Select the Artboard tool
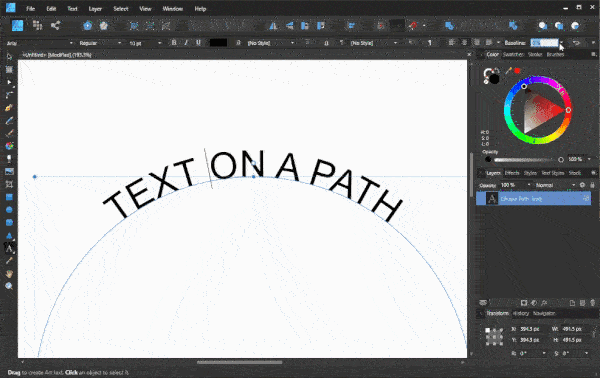This screenshot has width=600, height=378. [x=9, y=70]
